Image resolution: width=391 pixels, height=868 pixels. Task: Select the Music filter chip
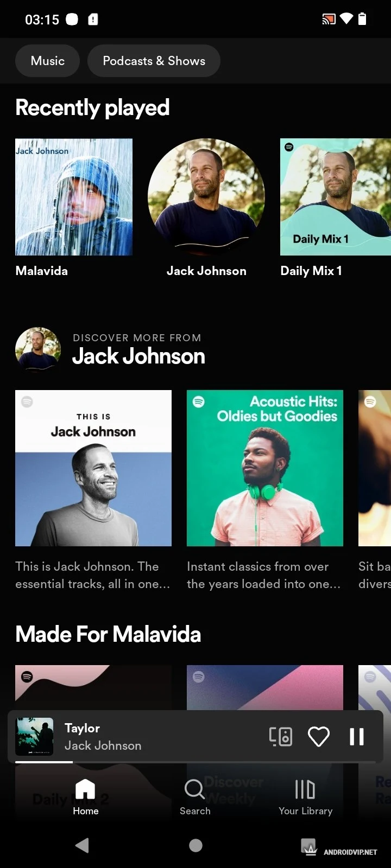pos(48,61)
